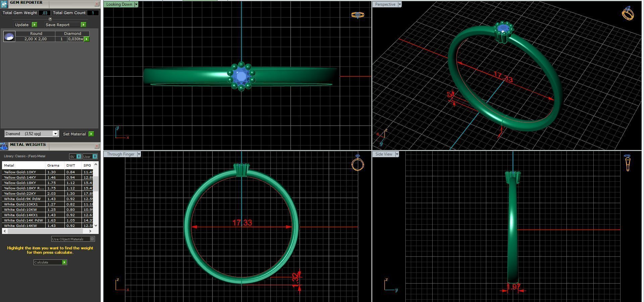Click the Side View viewport label
Image resolution: width=644 pixels, height=302 pixels.
[x=384, y=154]
